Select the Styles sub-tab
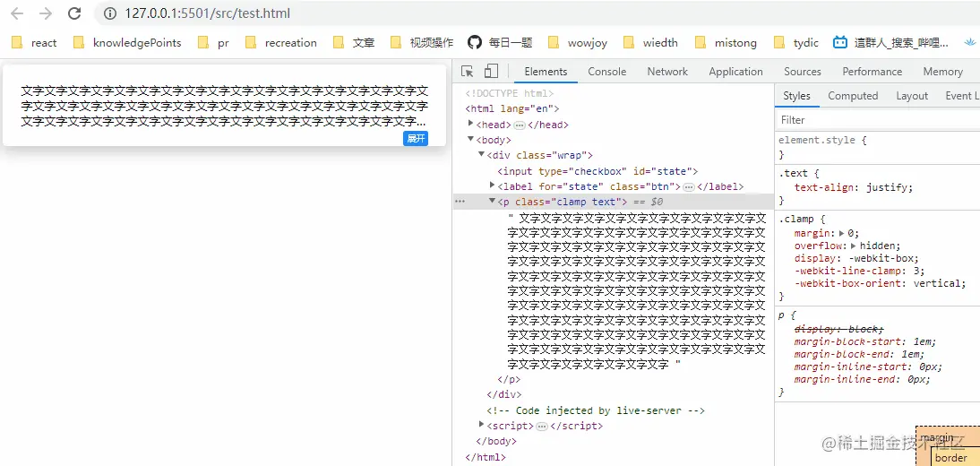Screen dimensions: 980x466 pos(797,96)
